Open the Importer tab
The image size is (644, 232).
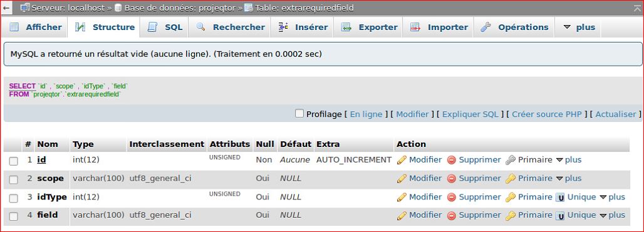click(x=439, y=28)
